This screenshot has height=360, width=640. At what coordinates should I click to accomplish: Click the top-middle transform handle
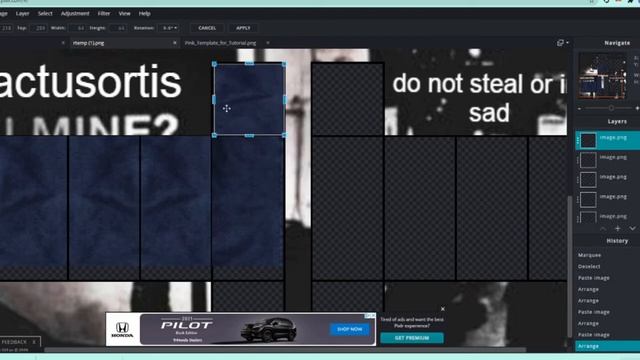249,63
